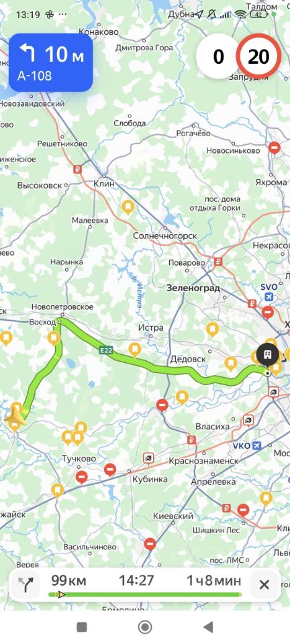The width and height of the screenshot is (290, 644).
Task: Tap the Android home button
Action: 145,627
